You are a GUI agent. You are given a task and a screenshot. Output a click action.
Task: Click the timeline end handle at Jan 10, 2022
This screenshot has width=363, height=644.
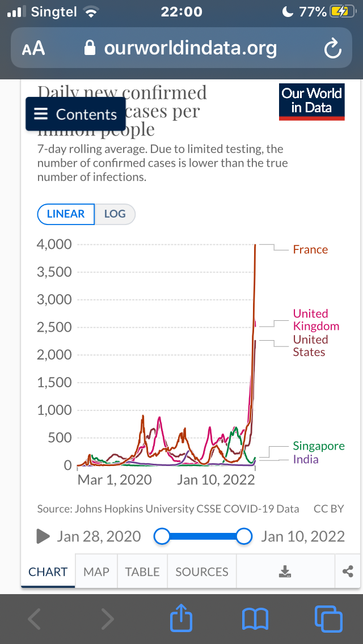tap(244, 536)
